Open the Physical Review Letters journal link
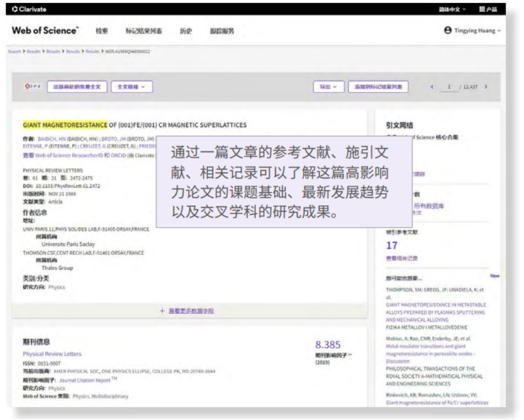This screenshot has width=524, height=420. point(52,354)
